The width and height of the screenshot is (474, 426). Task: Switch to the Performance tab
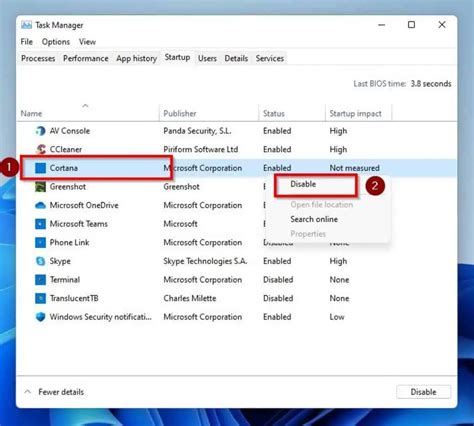click(86, 58)
